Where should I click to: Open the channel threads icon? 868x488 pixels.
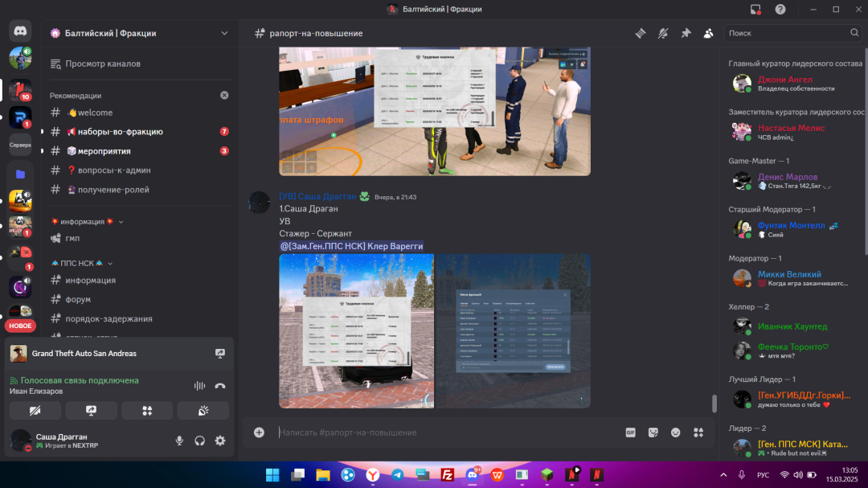point(641,33)
